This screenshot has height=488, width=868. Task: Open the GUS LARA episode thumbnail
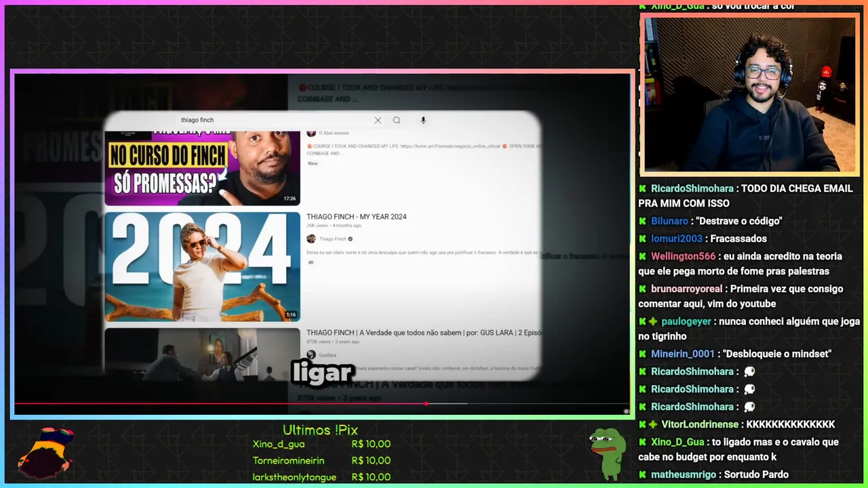pyautogui.click(x=202, y=354)
